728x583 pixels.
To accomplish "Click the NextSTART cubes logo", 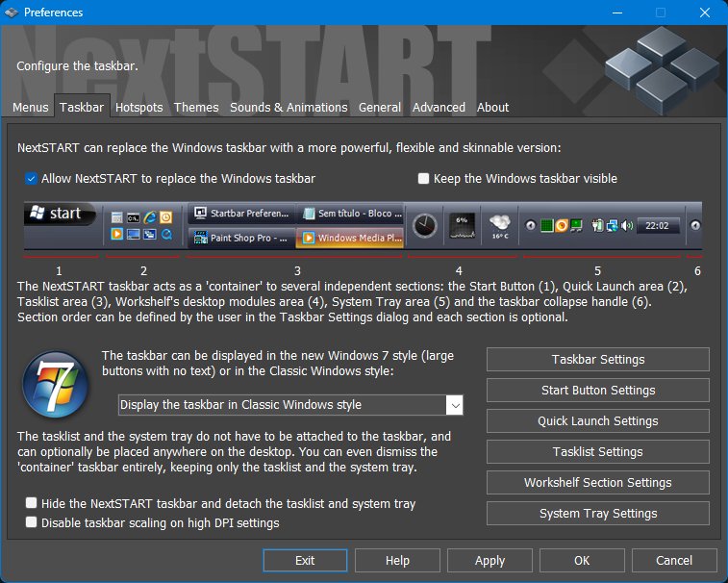I will click(x=663, y=69).
